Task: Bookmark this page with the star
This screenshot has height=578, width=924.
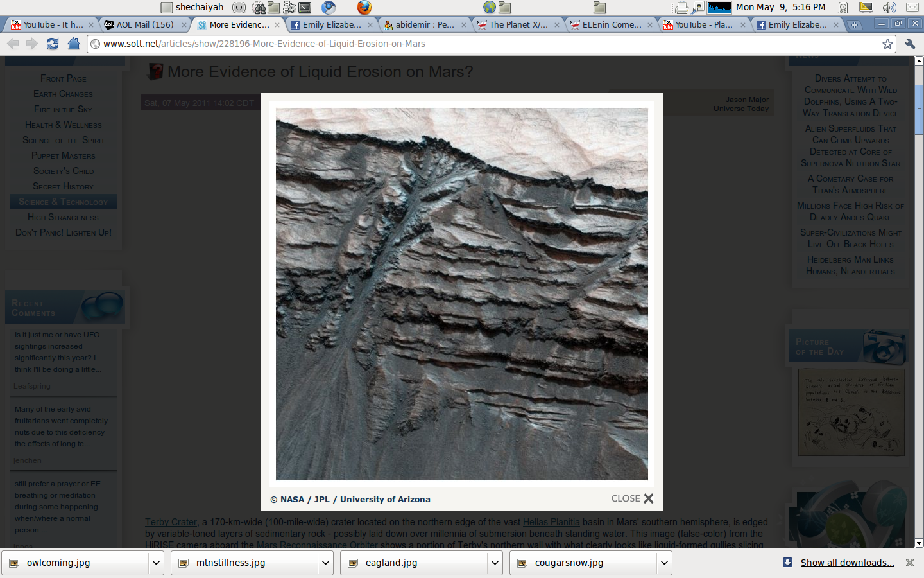Action: pyautogui.click(x=887, y=44)
